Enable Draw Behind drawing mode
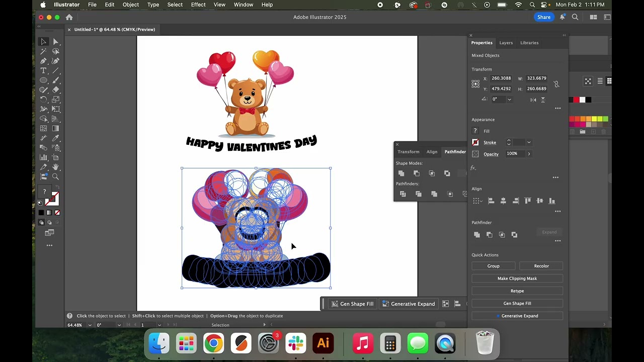644x362 pixels. (x=49, y=222)
